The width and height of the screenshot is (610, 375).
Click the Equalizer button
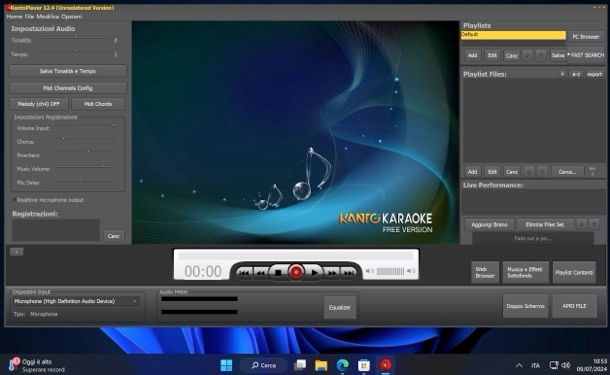point(340,307)
